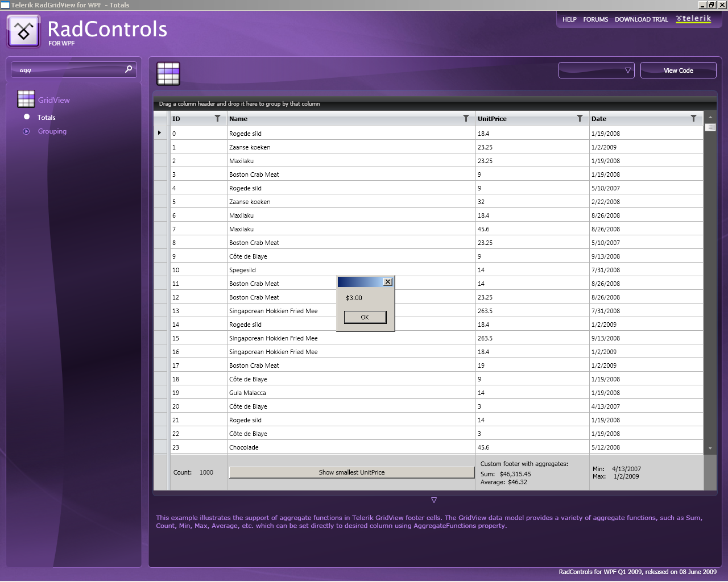
Task: Open the UnitPrice column filter funnel
Action: coord(580,118)
